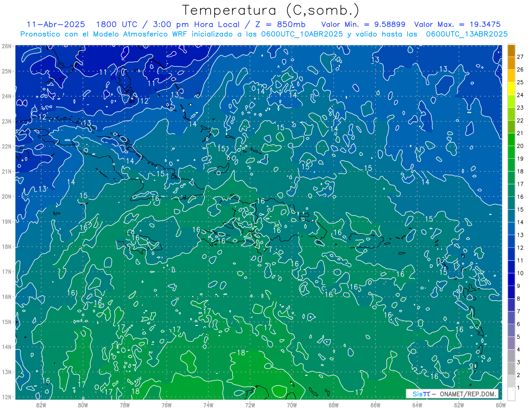Click the topmost brown-orange swatch of color scale
Image resolution: width=532 pixels, height=411 pixels.
coord(512,51)
